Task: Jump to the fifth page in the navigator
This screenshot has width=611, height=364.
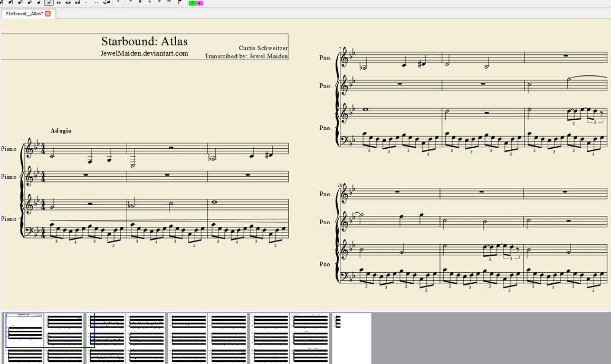Action: coord(188,338)
